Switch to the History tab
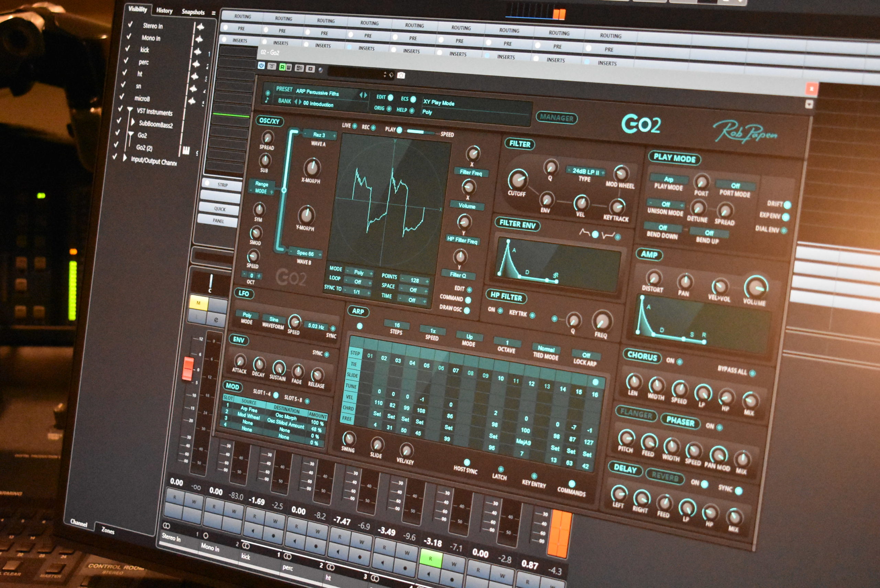 (x=164, y=11)
